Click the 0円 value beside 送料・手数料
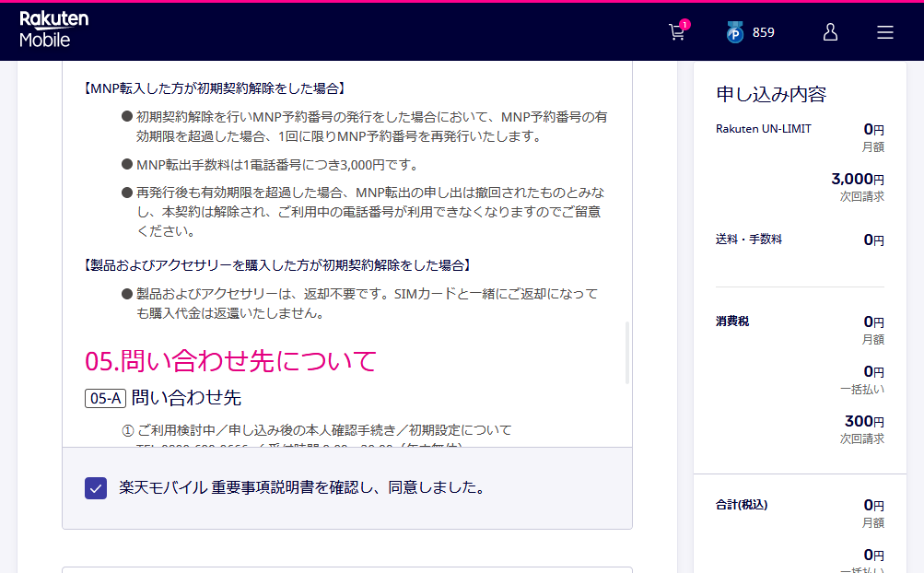Viewport: 924px width, 573px height. 874,240
